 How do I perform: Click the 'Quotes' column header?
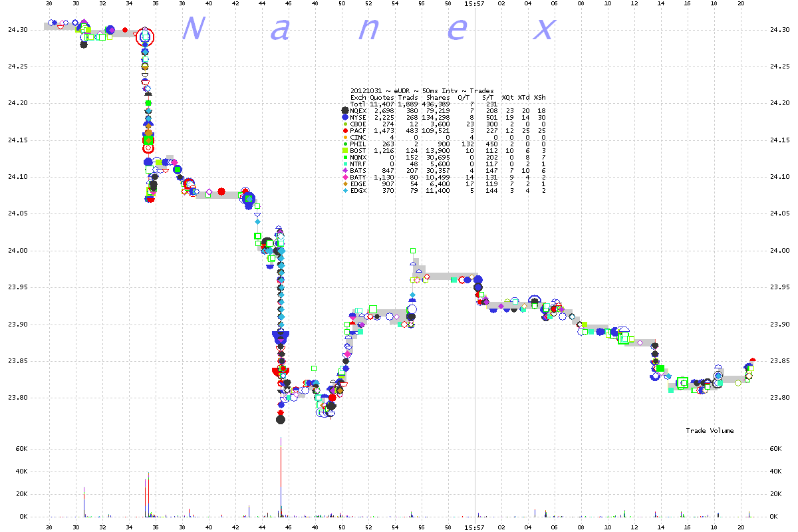[x=382, y=97]
